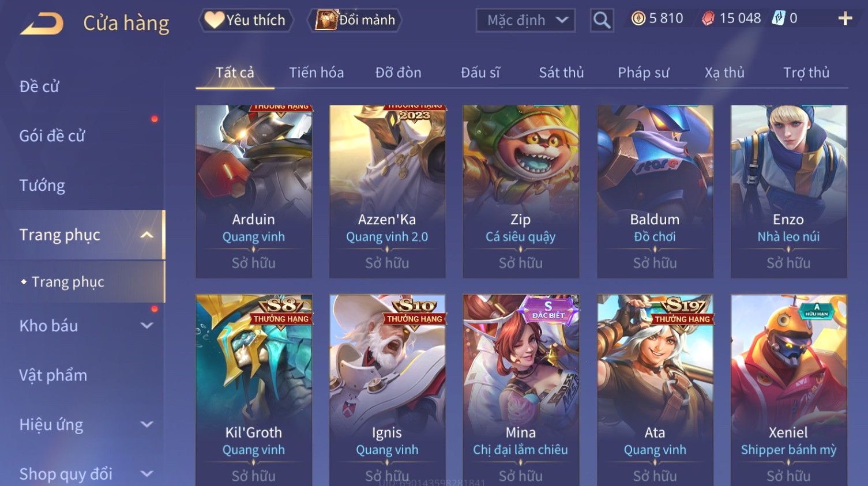Tap the plus icon to add currency
This screenshot has height=486, width=868.
pos(845,19)
